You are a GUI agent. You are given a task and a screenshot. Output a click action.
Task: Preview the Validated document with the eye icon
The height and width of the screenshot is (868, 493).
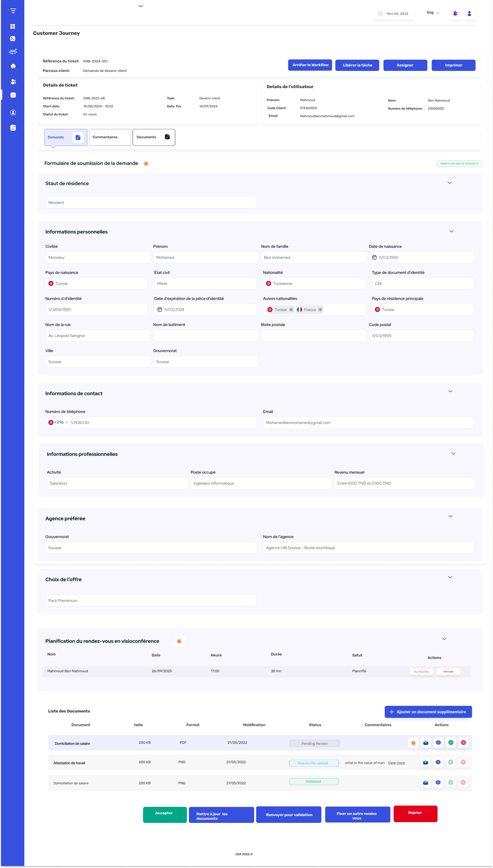point(438,783)
